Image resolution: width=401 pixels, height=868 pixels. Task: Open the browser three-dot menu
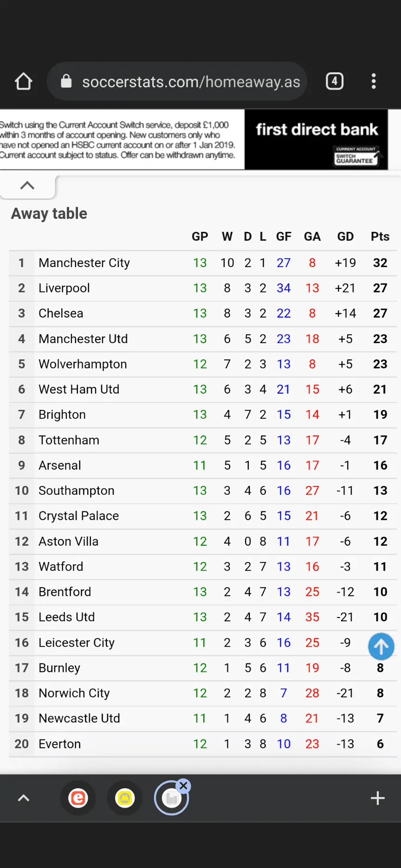pyautogui.click(x=374, y=82)
